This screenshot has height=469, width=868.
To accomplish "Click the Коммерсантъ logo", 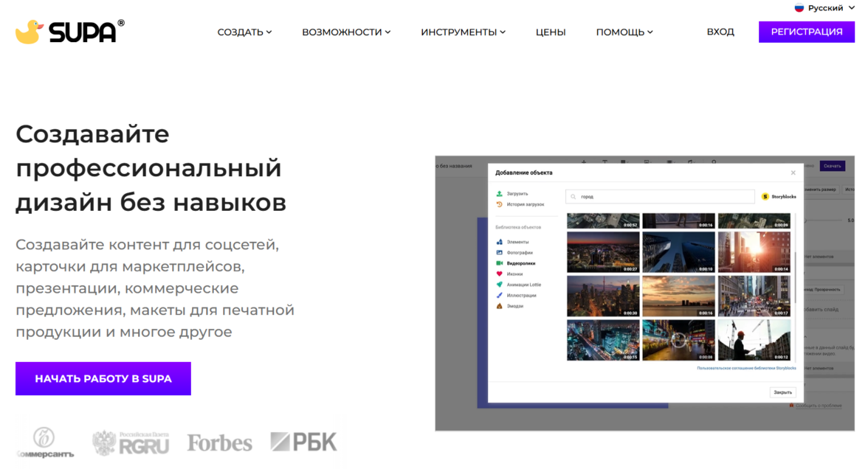I will coord(46,442).
